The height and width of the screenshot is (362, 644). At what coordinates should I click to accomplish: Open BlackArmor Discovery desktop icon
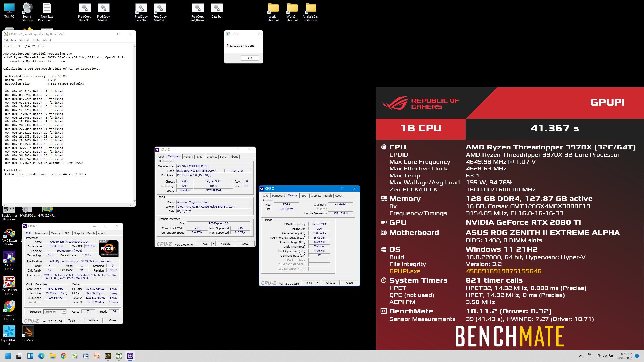[9, 213]
